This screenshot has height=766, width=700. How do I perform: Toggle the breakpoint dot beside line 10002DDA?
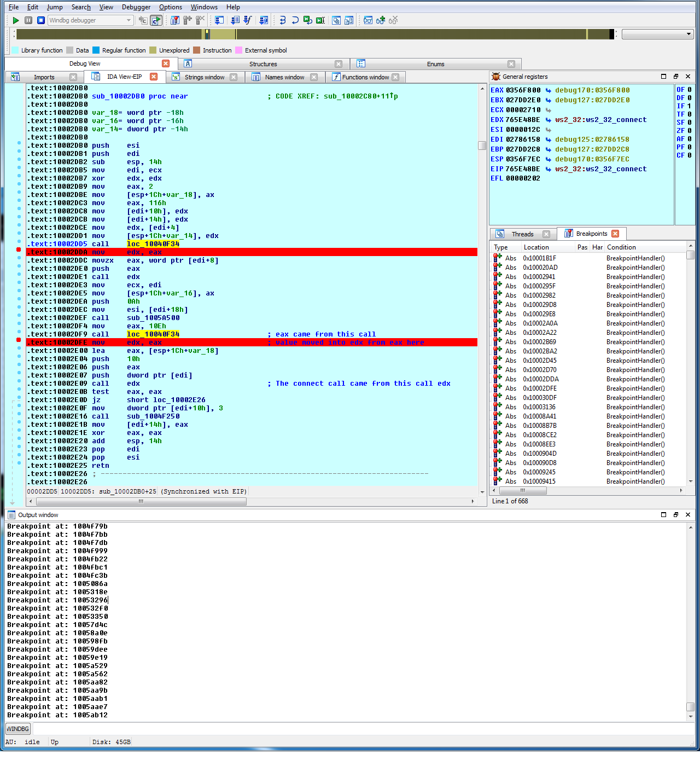[x=18, y=249]
